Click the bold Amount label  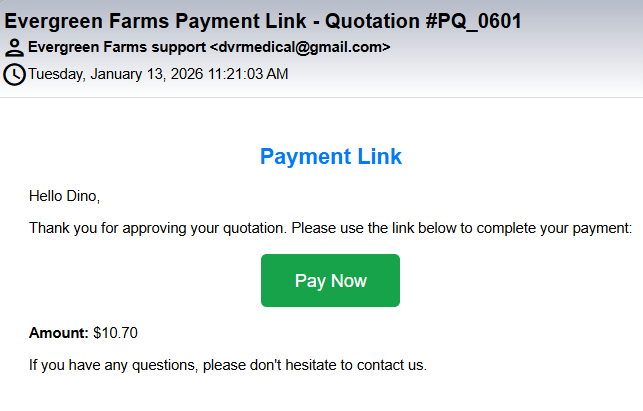(x=58, y=332)
